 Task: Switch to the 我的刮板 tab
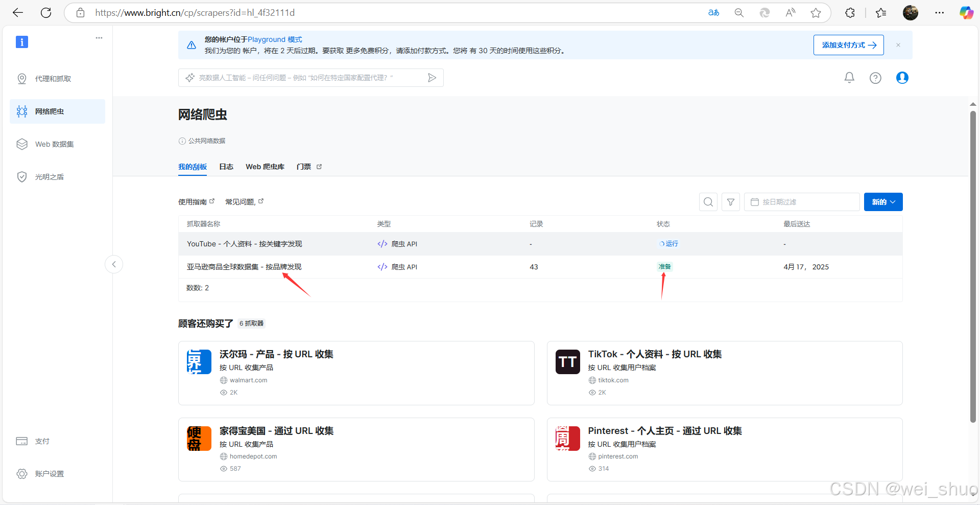click(193, 167)
